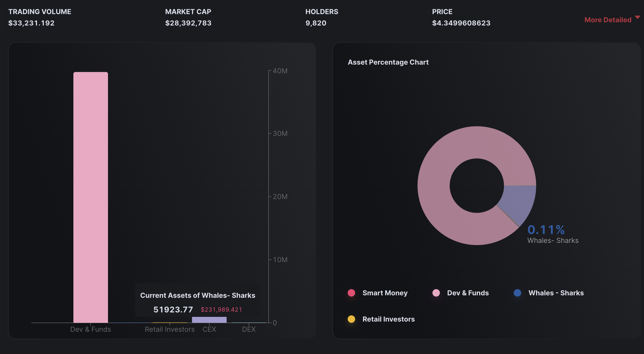
Task: Click the Holders count 9,820
Action: [x=316, y=23]
